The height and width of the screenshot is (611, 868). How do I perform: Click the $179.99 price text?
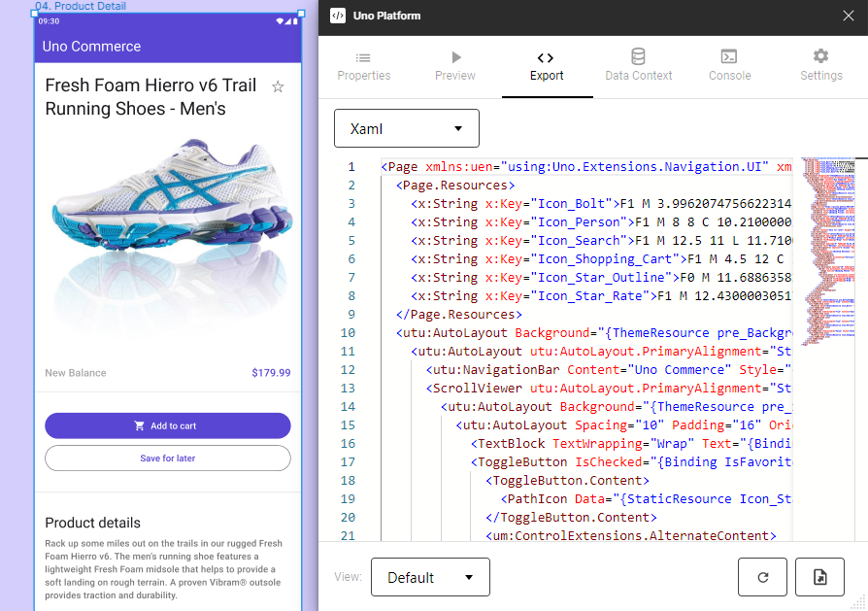click(271, 373)
